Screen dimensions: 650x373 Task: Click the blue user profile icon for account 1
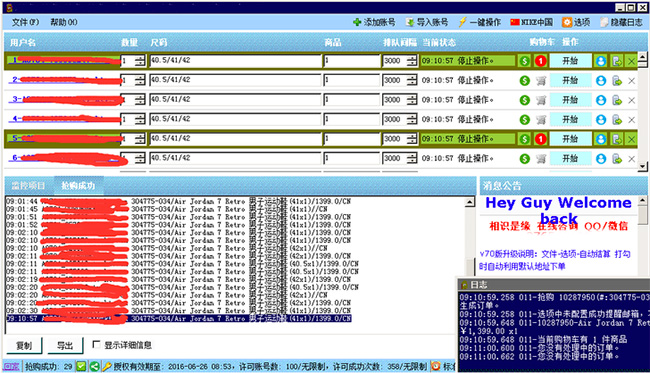pyautogui.click(x=601, y=61)
